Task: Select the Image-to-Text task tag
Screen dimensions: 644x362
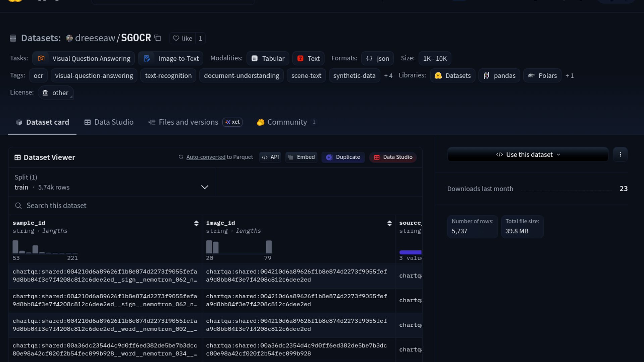Action: pyautogui.click(x=171, y=58)
